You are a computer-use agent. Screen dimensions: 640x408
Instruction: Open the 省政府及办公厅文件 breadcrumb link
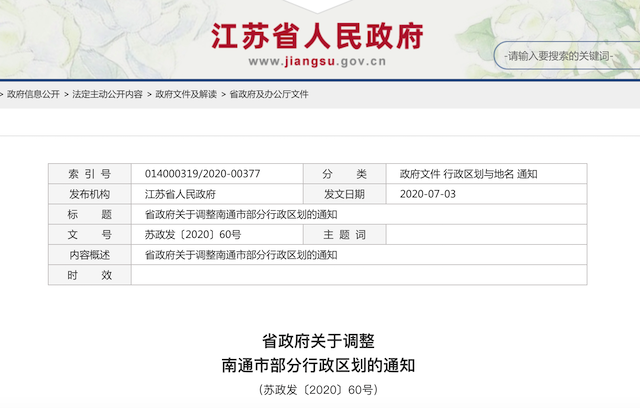269,94
